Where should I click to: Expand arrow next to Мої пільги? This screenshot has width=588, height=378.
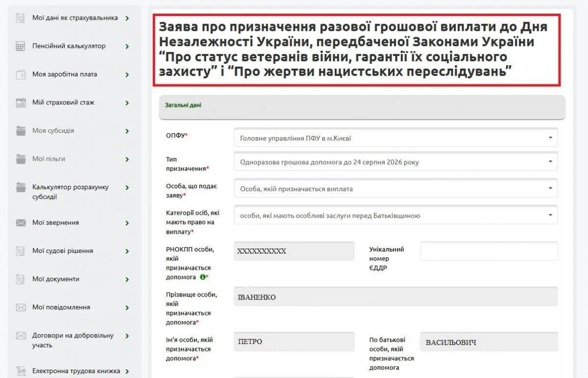pyautogui.click(x=127, y=159)
